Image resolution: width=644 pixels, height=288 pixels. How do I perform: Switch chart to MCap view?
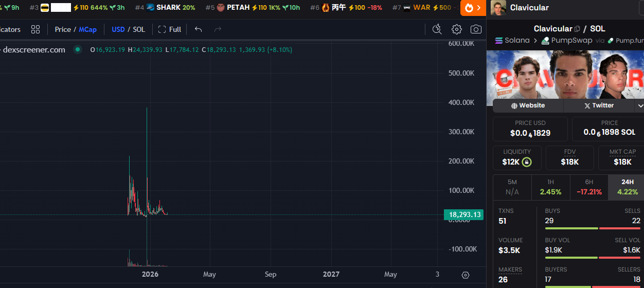pos(87,29)
